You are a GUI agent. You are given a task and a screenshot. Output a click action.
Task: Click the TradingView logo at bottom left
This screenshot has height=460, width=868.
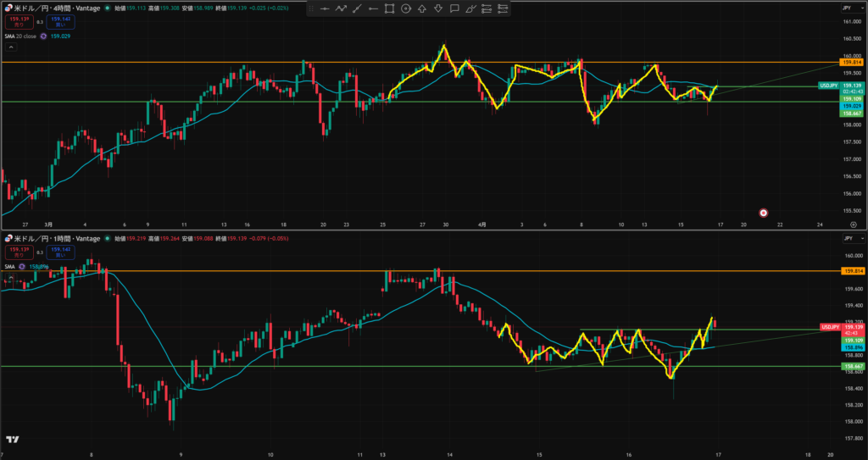click(12, 440)
